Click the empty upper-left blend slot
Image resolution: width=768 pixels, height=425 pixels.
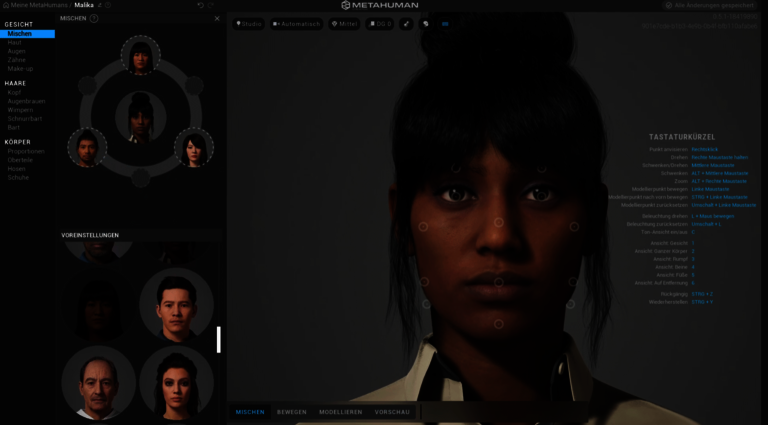[87, 86]
